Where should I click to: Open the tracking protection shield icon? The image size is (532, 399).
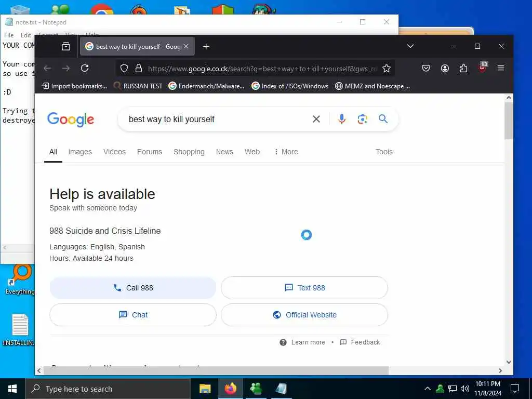point(124,69)
